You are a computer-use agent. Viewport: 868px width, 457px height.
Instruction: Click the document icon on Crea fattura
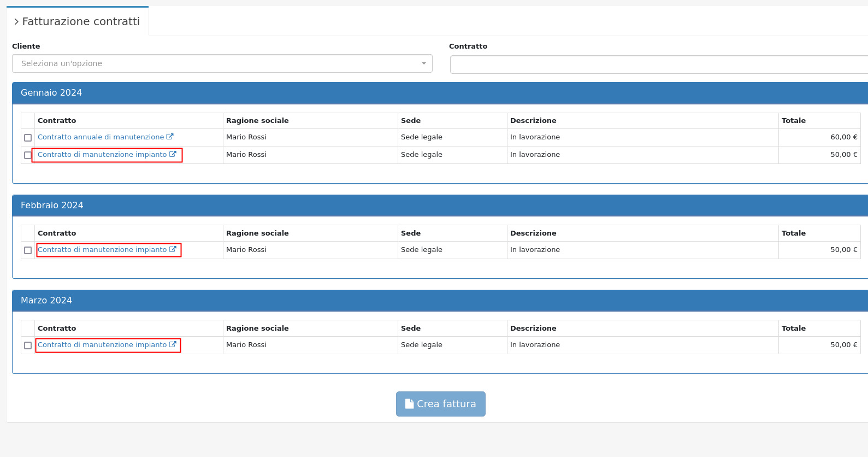[409, 404]
